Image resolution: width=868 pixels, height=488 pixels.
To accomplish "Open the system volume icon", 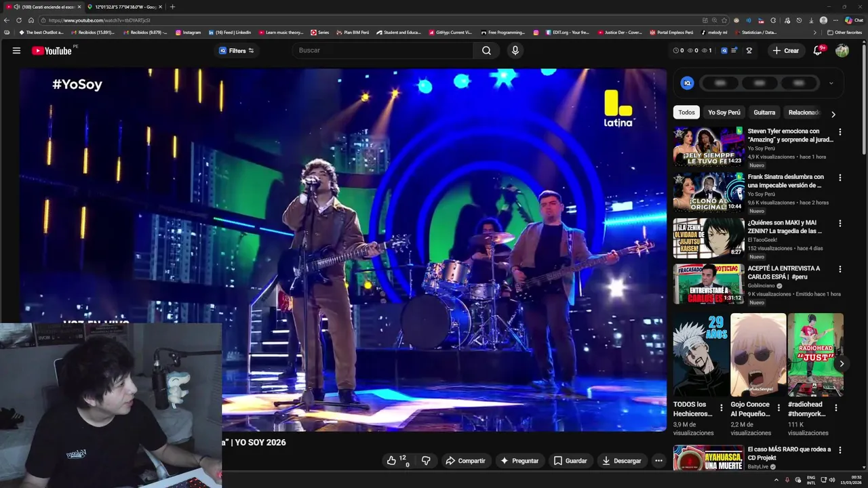I will point(832,480).
